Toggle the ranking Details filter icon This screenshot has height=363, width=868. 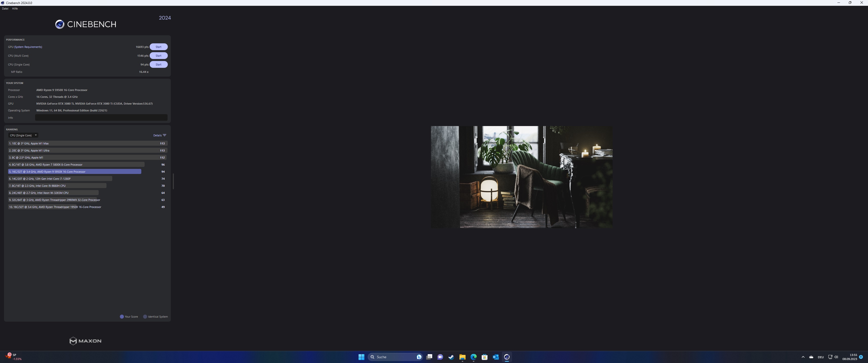point(165,135)
